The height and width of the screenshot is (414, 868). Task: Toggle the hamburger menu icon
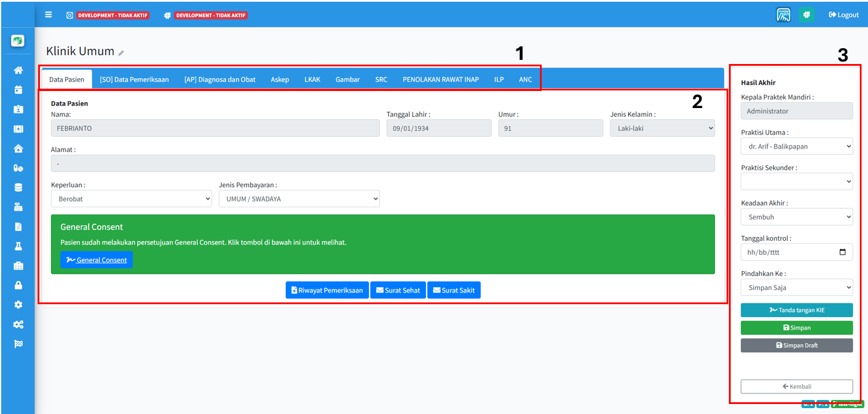point(49,15)
